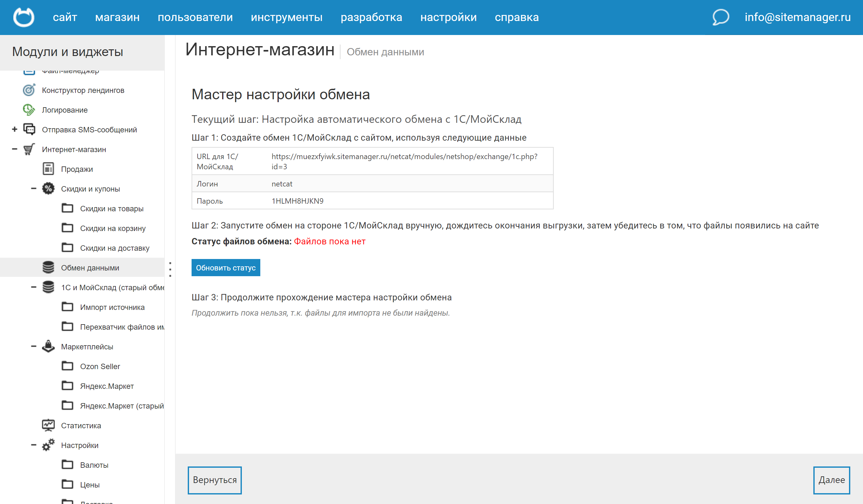Screen dimensions: 863x504
Task: Select the Яндекс.Маркет folder item
Action: tap(107, 386)
